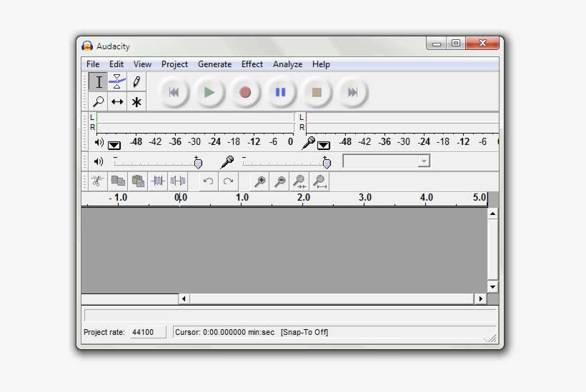Open the Project menu
Screen dimensions: 586x392
pyautogui.click(x=174, y=64)
